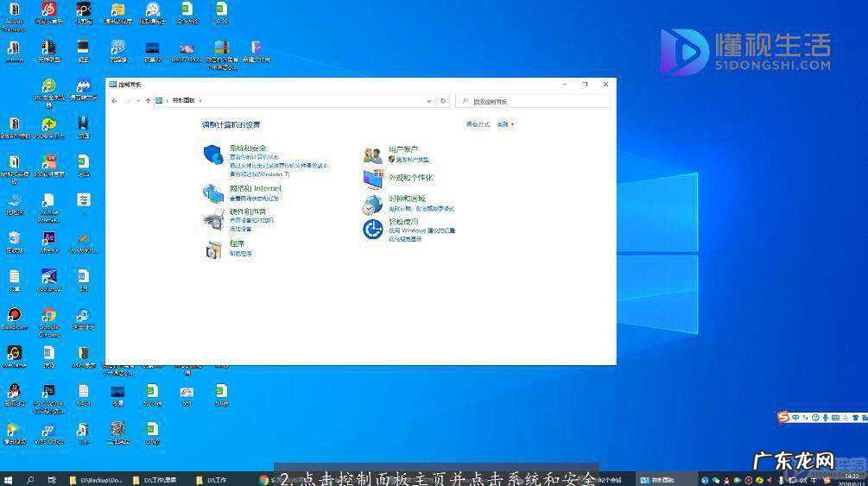Click the Network and Internet heading link
The width and height of the screenshot is (868, 486).
coord(255,187)
